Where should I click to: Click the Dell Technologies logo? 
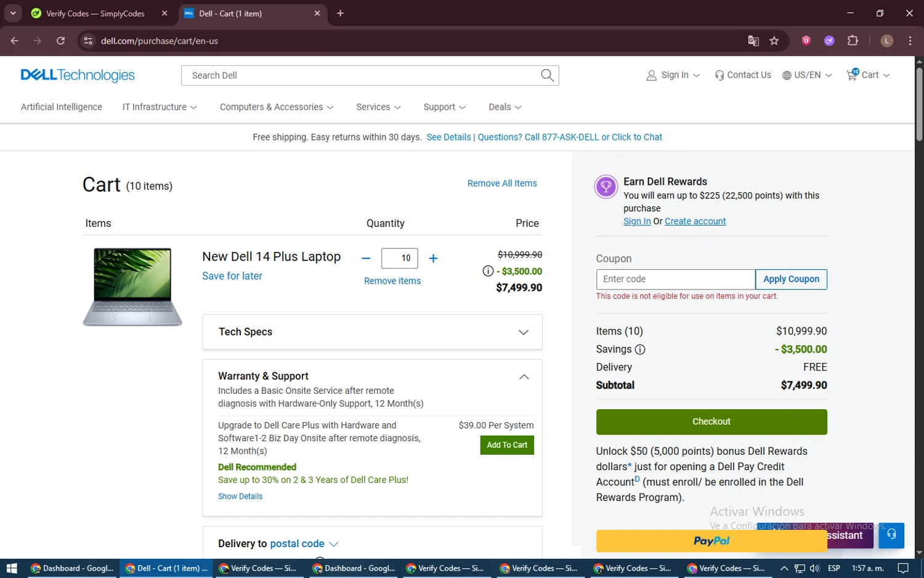78,75
